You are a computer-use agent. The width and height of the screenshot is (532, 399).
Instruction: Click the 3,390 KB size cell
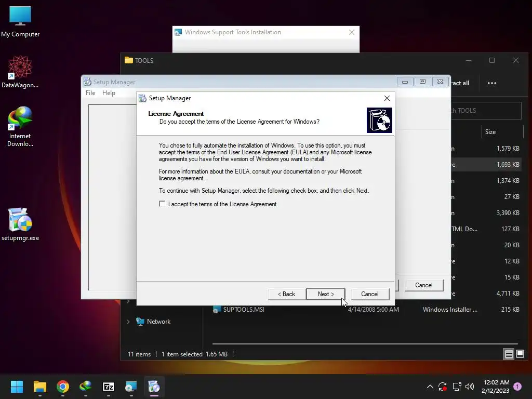pos(508,213)
